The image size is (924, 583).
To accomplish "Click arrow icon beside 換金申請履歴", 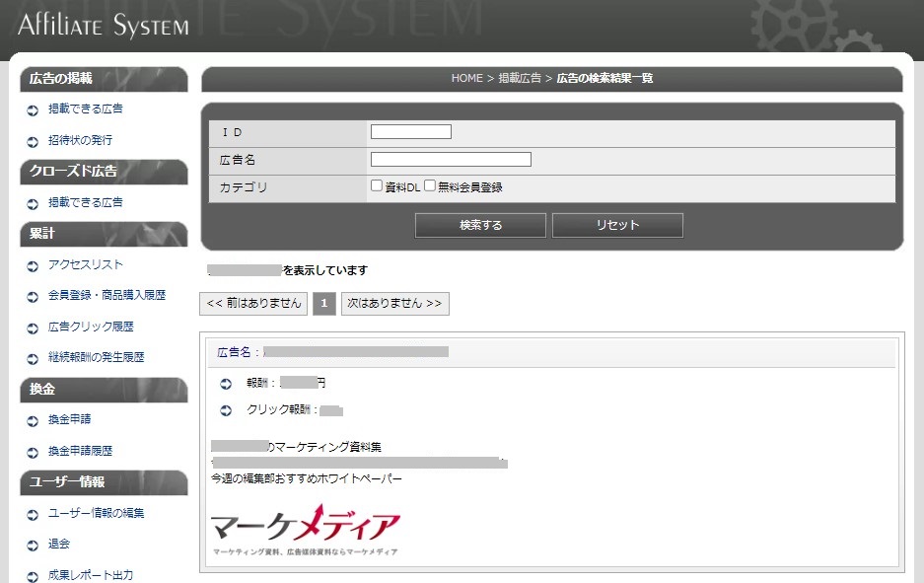I will [33, 452].
